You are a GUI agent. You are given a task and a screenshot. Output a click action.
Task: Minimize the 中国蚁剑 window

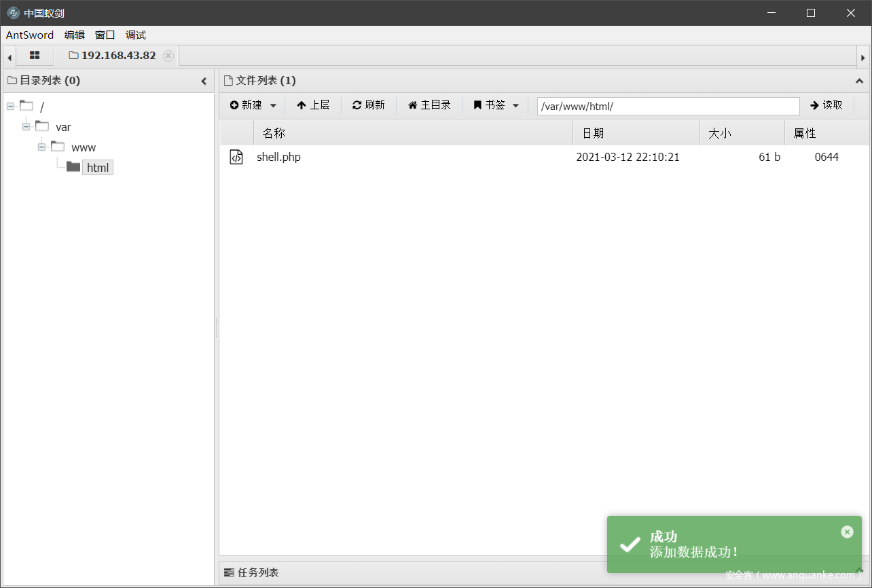point(771,13)
